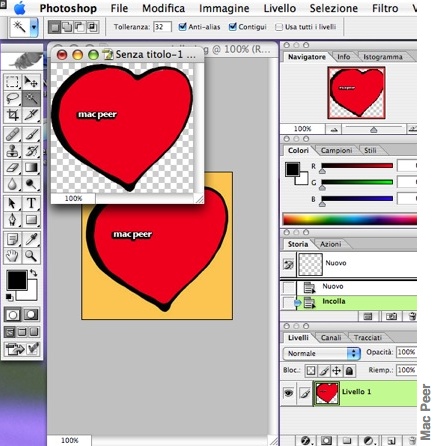The width and height of the screenshot is (433, 446).
Task: Select the Dodge tool
Action: coord(31,184)
